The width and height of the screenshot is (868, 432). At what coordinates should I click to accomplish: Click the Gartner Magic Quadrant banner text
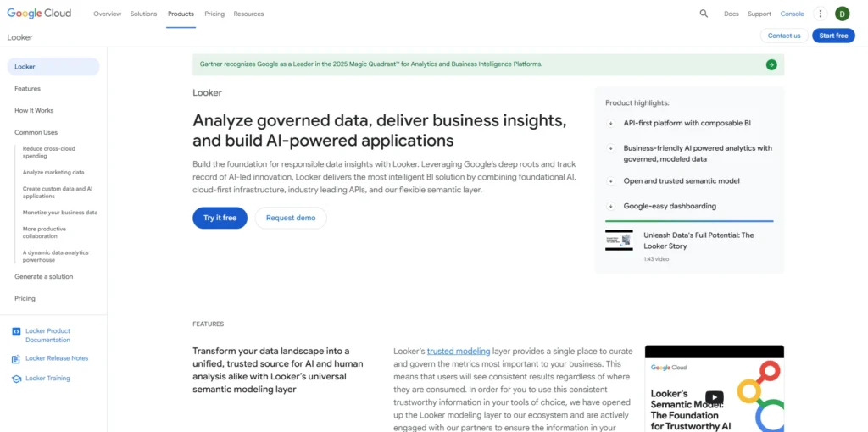coord(371,64)
